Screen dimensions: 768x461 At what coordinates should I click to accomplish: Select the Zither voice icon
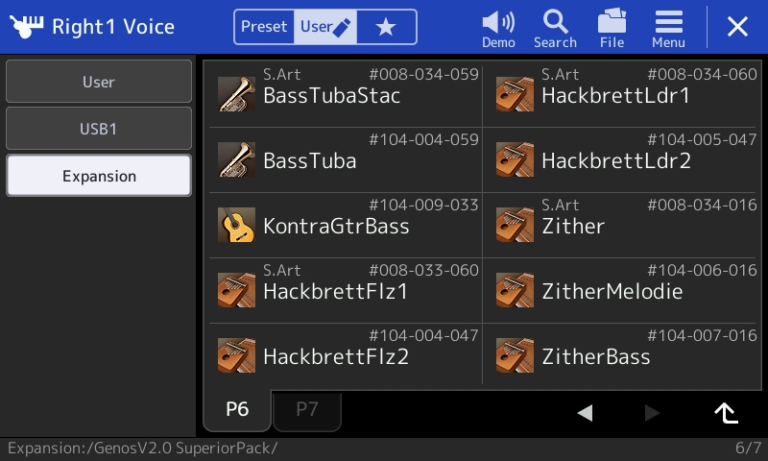coord(515,224)
